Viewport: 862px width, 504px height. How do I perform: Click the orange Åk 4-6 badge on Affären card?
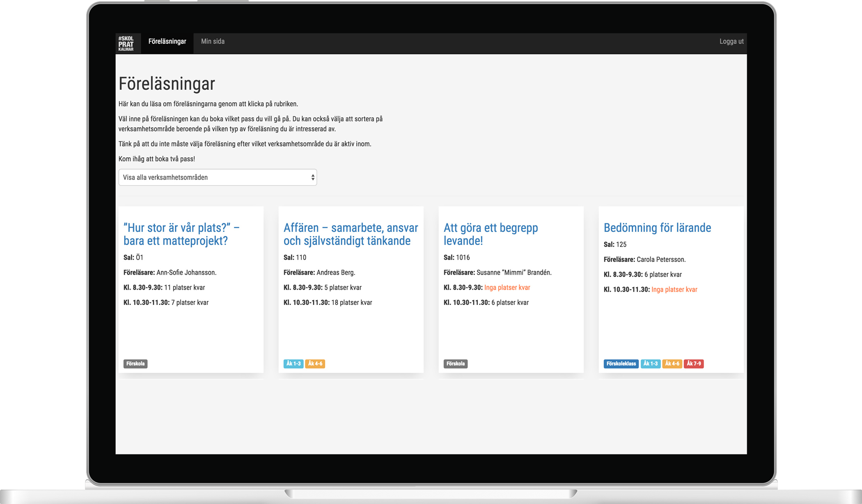point(315,364)
